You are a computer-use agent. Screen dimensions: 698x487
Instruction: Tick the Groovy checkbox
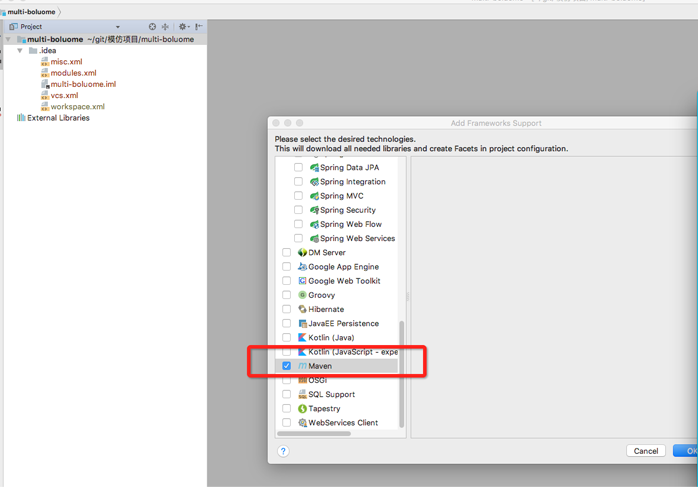287,295
